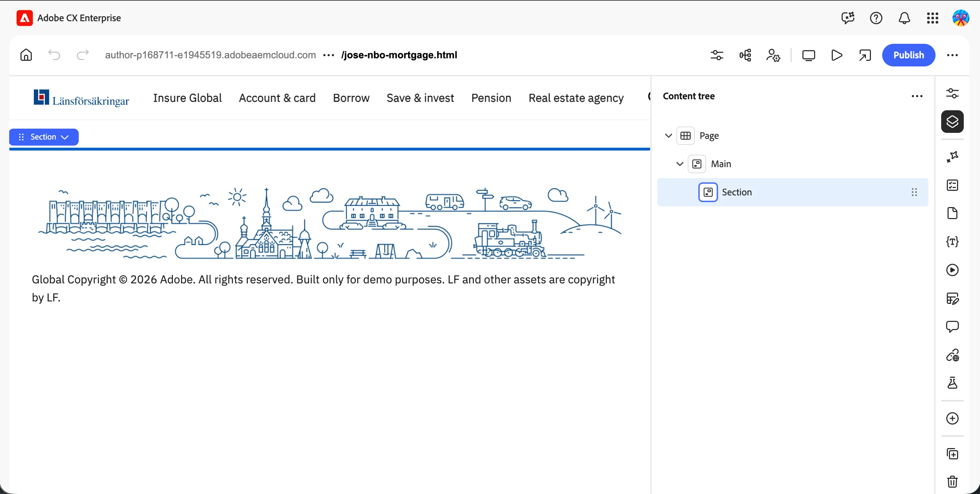Click the delete trash icon
This screenshot has width=980, height=494.
(x=952, y=481)
